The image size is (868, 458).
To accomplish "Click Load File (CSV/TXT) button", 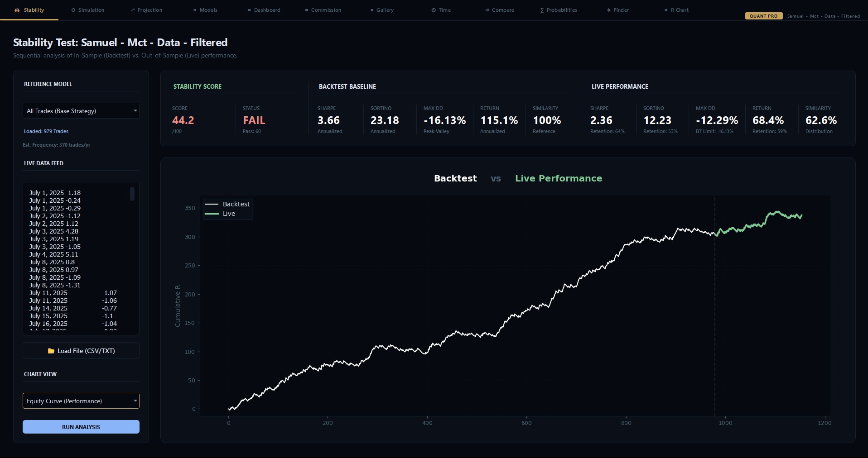I will (81, 351).
